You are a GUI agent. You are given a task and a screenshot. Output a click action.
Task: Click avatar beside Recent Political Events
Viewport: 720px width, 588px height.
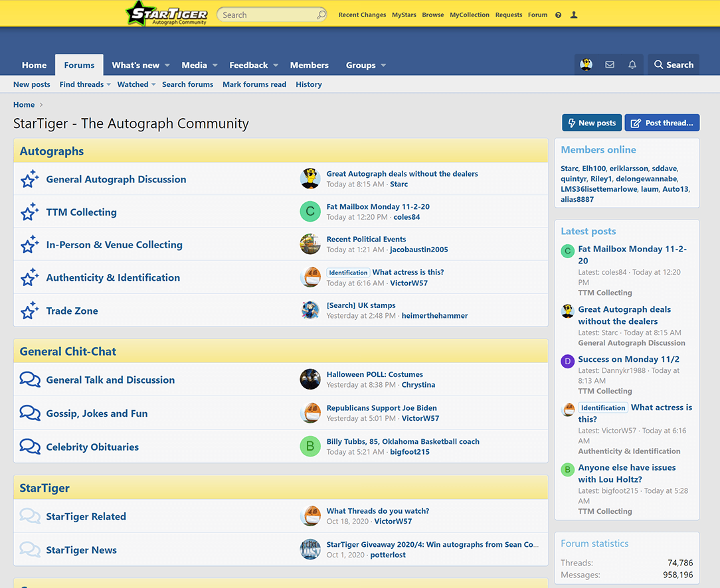click(x=310, y=244)
